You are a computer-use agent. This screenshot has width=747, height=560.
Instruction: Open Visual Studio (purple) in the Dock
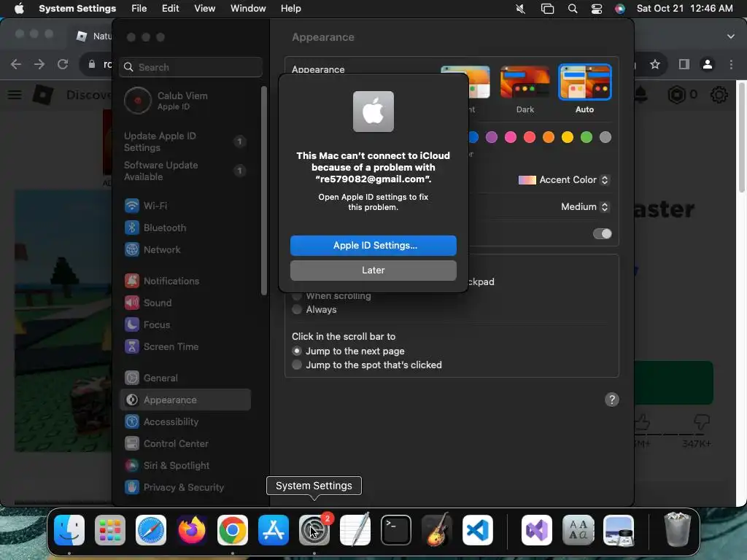[537, 530]
